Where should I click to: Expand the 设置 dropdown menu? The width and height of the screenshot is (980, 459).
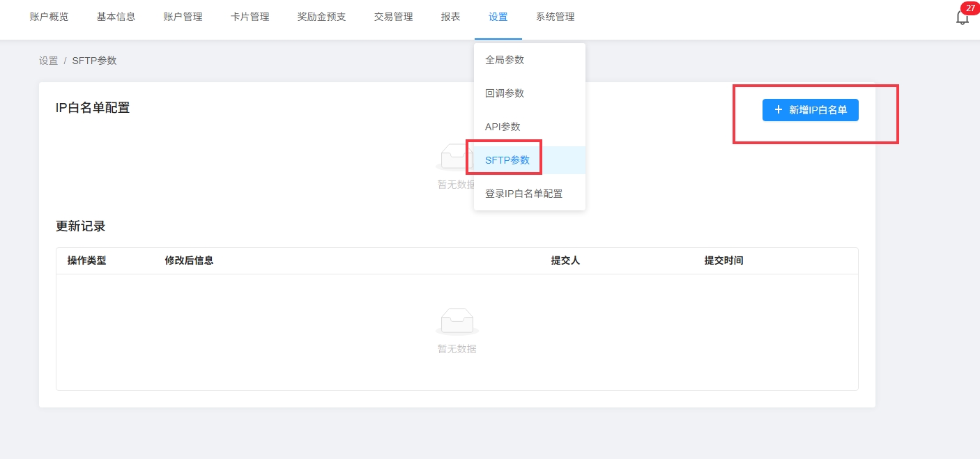(498, 17)
